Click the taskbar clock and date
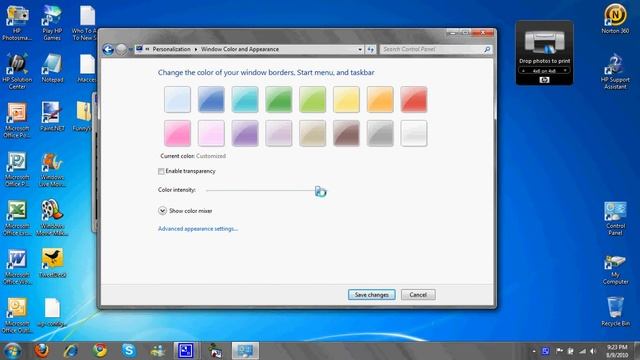The width and height of the screenshot is (640, 360). [617, 351]
